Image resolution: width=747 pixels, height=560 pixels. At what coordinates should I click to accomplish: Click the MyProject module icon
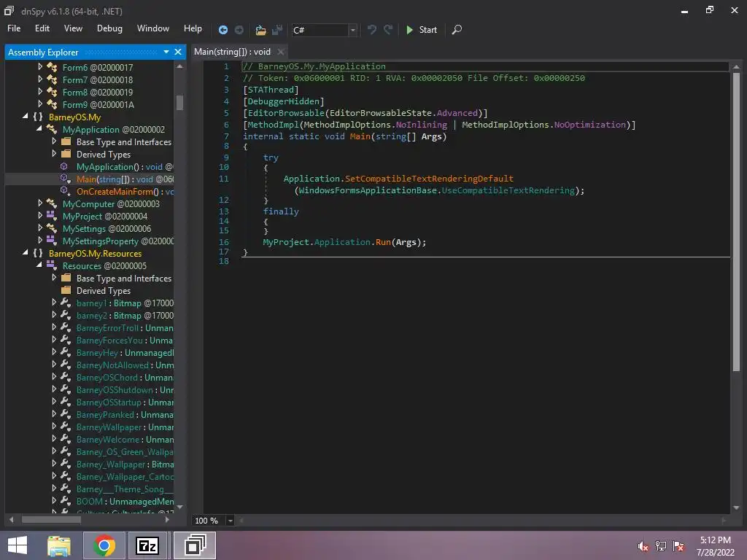coord(52,216)
